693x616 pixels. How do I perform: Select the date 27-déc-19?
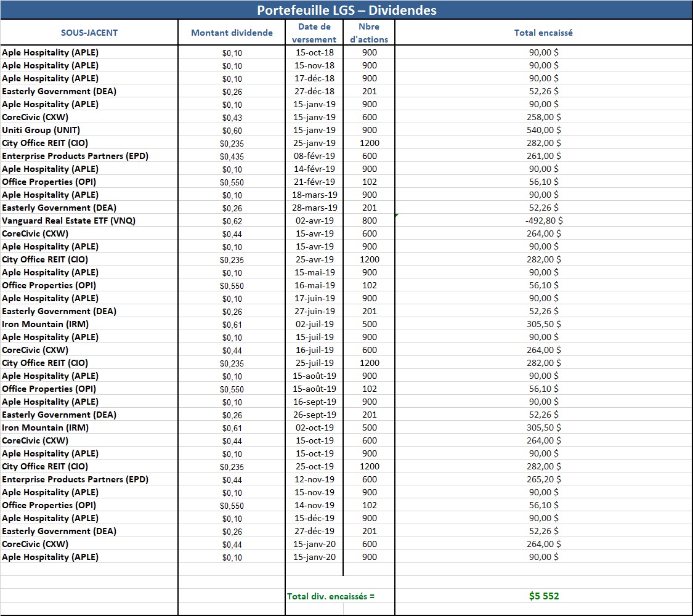click(315, 531)
